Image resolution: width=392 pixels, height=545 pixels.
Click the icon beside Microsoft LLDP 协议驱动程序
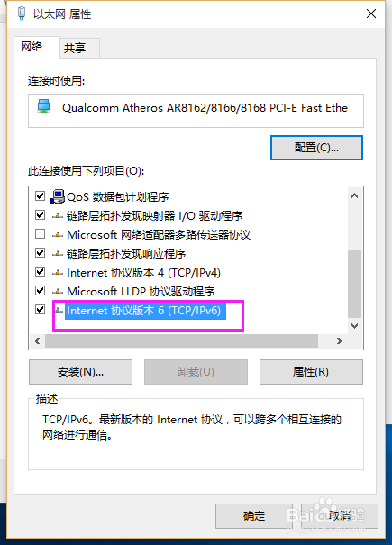[58, 292]
